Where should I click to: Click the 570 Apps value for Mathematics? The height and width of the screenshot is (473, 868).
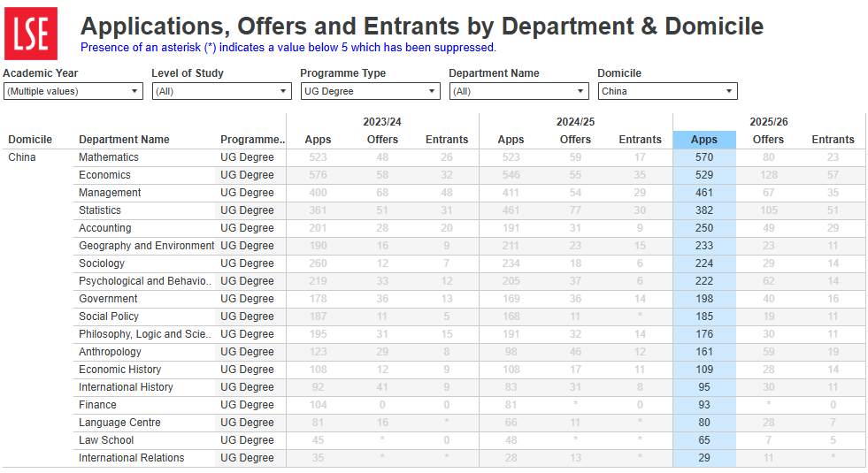coord(704,157)
